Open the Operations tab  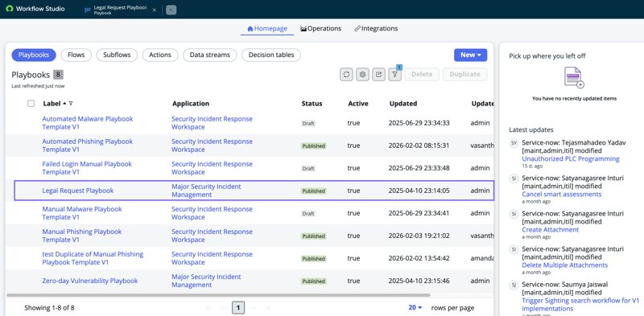(x=320, y=29)
